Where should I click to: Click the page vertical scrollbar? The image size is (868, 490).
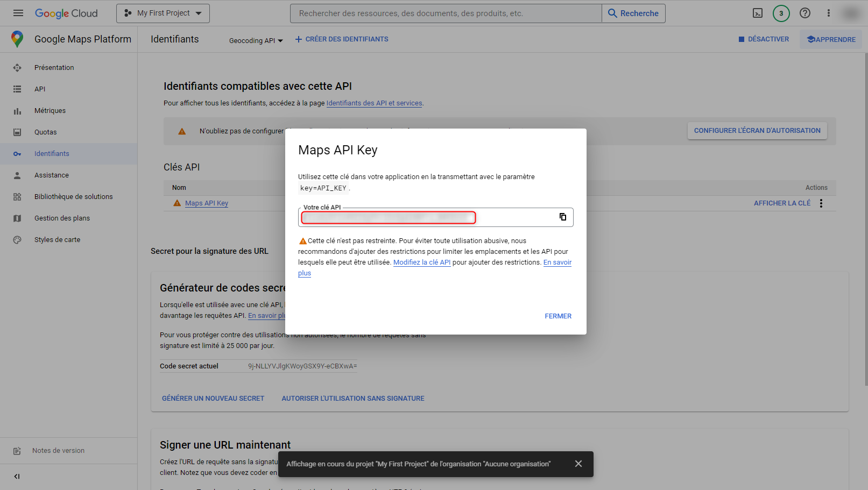(x=866, y=218)
